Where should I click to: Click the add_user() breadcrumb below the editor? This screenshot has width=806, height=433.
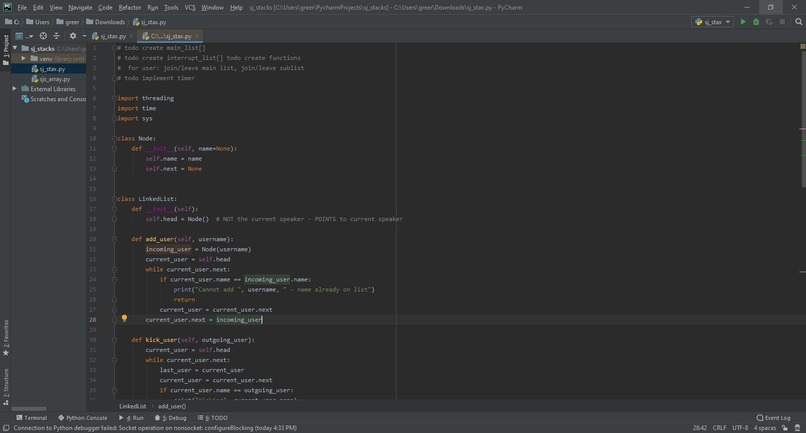(x=172, y=406)
